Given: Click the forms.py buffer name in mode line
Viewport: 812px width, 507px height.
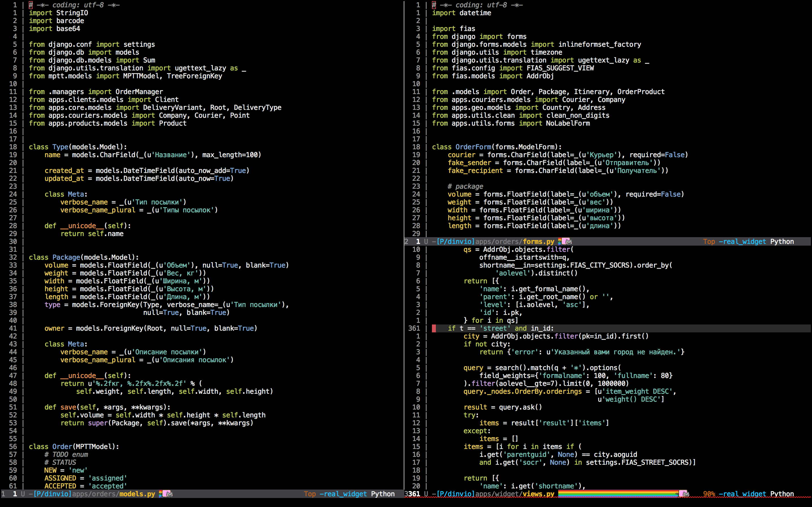Looking at the screenshot, I should [x=538, y=241].
